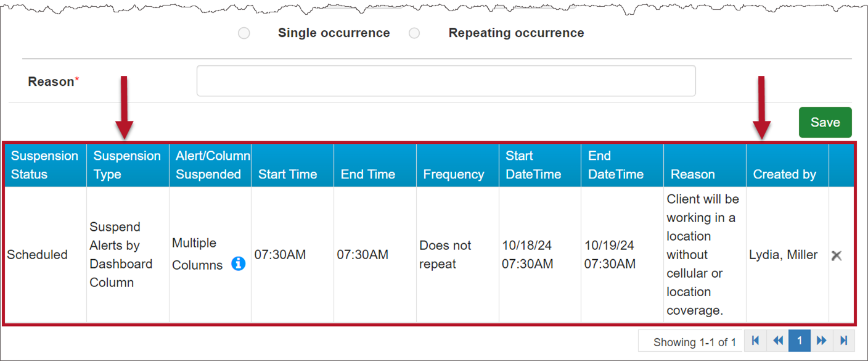Sort by Suspension Type column header
The height and width of the screenshot is (361, 868).
pos(127,165)
